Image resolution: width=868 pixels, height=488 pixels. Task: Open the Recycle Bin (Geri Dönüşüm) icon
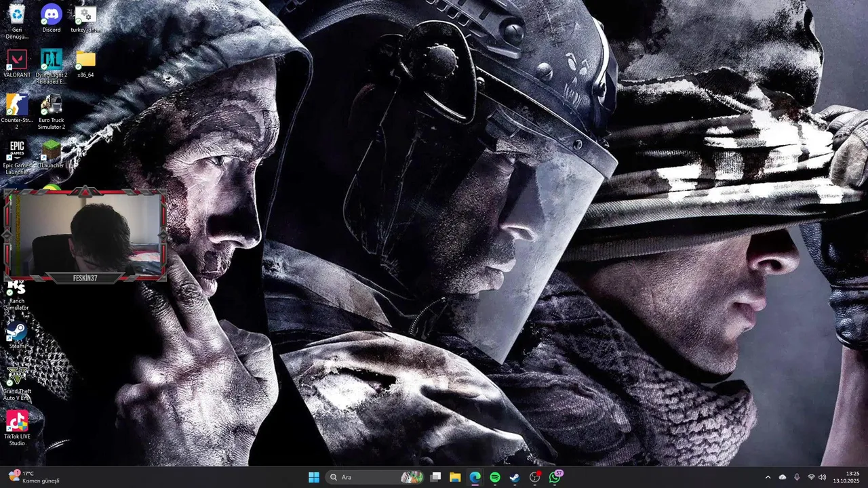(17, 20)
